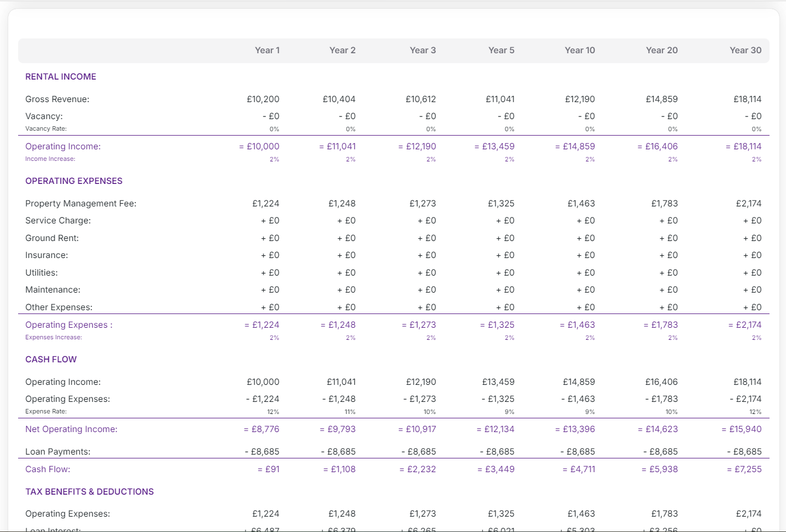
Task: Click the Year 2 column header
Action: pos(342,50)
